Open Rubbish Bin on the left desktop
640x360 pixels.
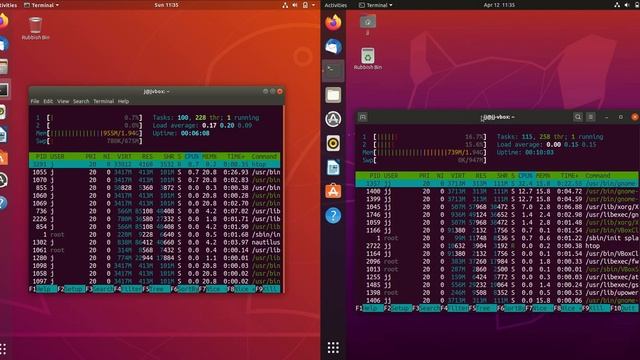pyautogui.click(x=36, y=28)
